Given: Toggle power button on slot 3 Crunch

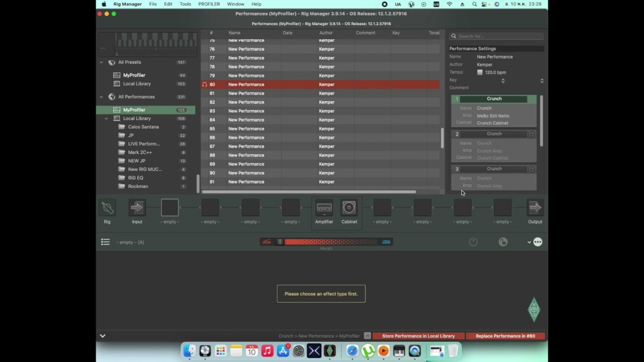Looking at the screenshot, I should (x=531, y=169).
